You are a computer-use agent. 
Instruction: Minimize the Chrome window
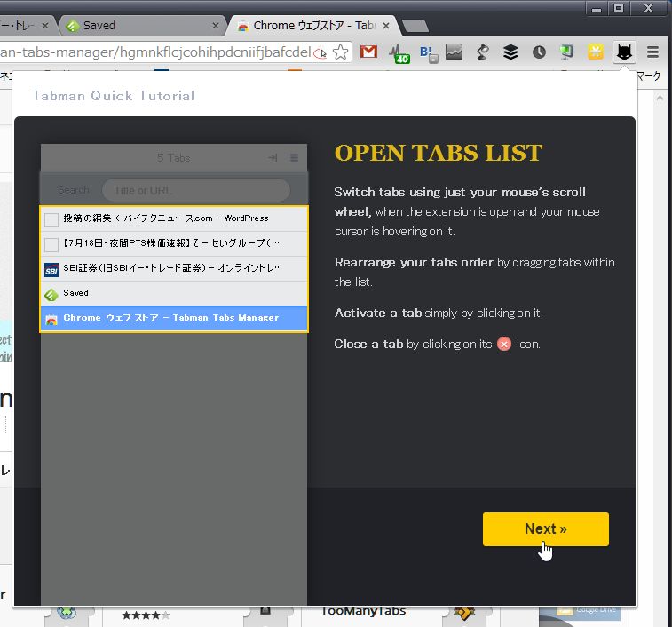(x=597, y=8)
